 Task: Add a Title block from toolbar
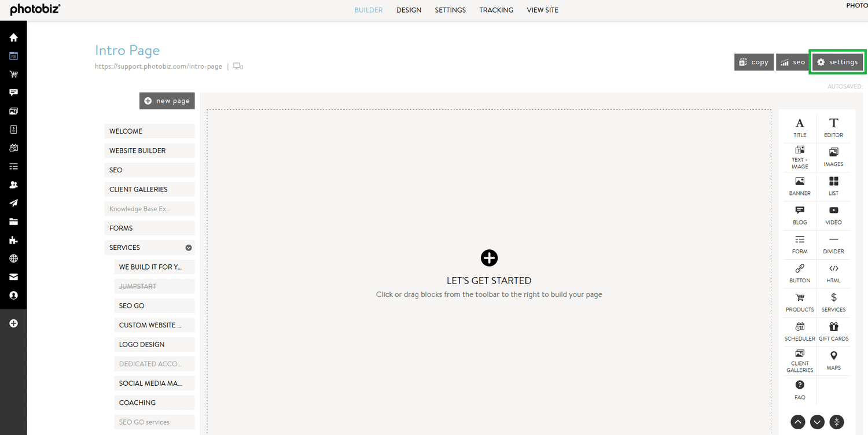pos(800,128)
